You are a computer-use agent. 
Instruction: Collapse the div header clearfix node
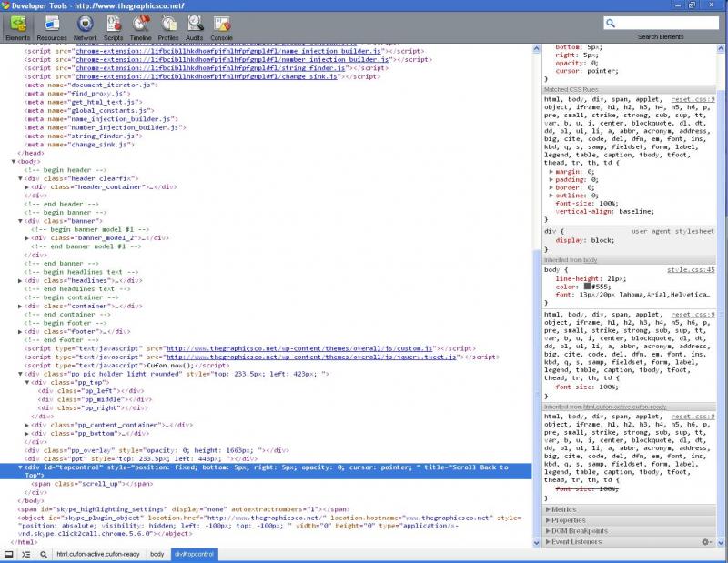coord(20,178)
